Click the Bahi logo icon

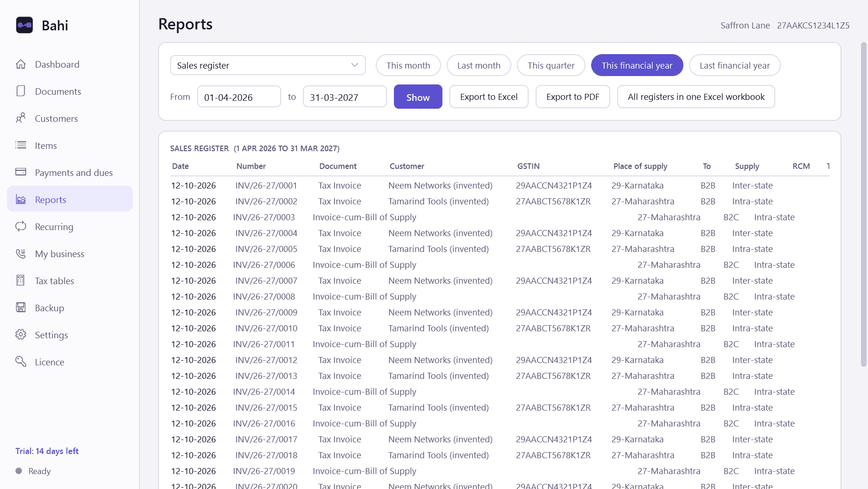[24, 25]
